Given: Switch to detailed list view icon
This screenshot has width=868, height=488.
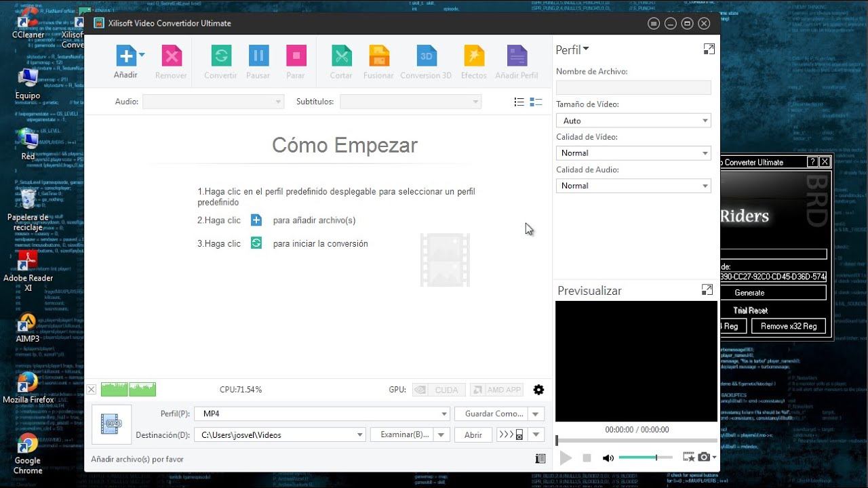Looking at the screenshot, I should [536, 102].
